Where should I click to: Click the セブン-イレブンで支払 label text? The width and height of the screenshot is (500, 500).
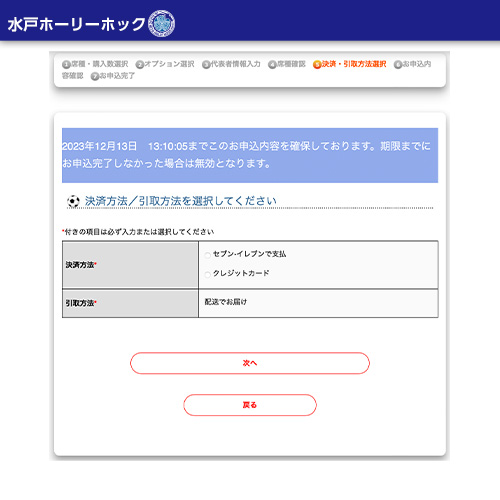pyautogui.click(x=249, y=254)
